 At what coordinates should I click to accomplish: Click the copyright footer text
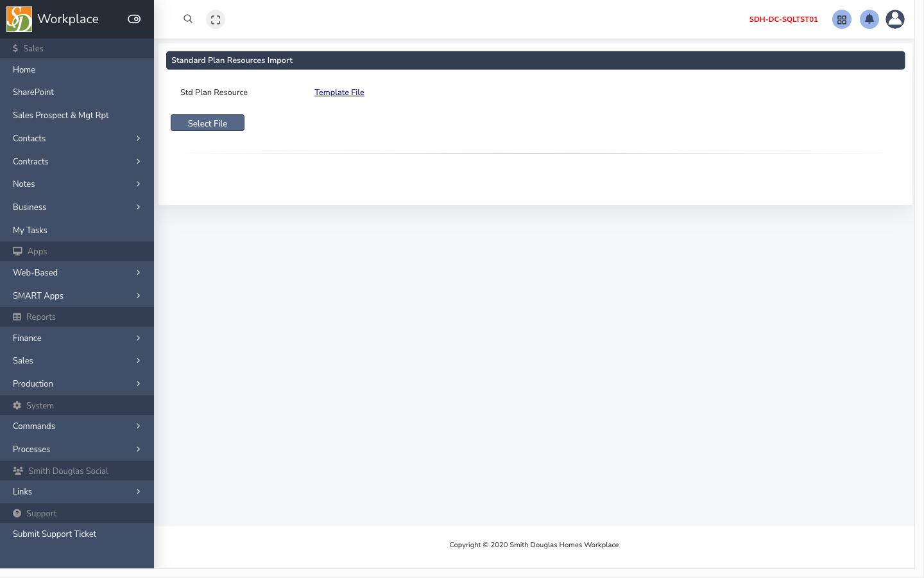coord(534,545)
